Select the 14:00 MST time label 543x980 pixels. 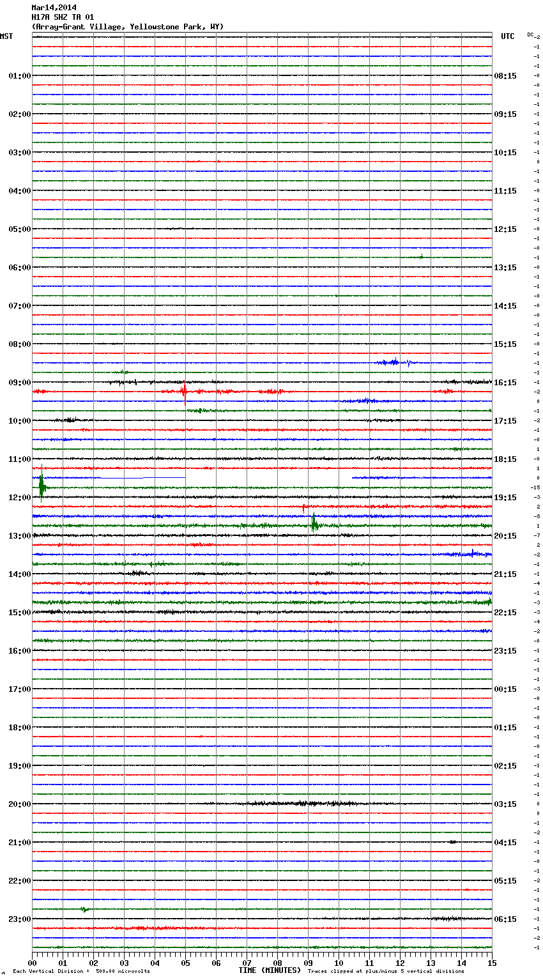pyautogui.click(x=20, y=574)
